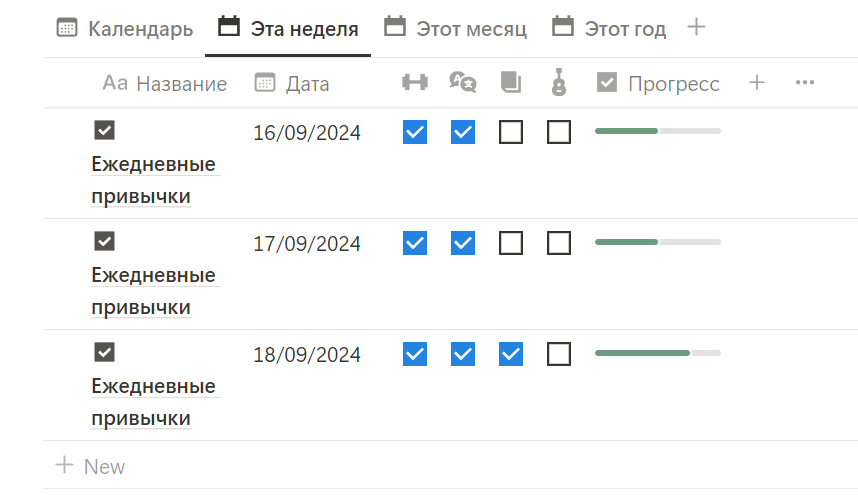Viewport: 858px width, 495px height.
Task: Click the 16/09/2024 date cell
Action: coord(307,133)
